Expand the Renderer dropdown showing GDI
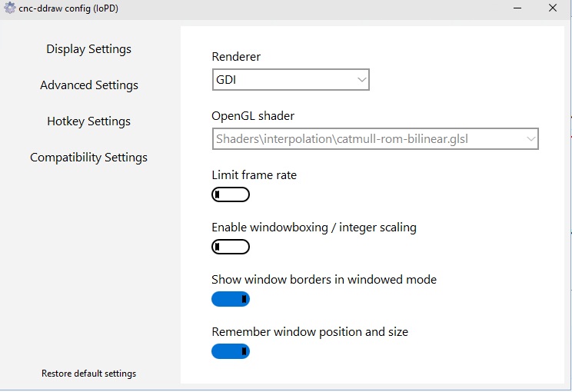The width and height of the screenshot is (572, 392). click(291, 79)
